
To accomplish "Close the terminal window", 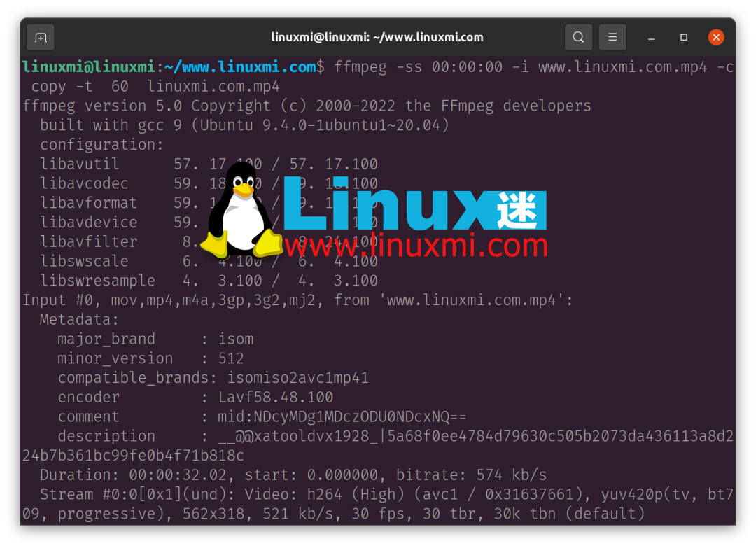I will click(x=716, y=37).
